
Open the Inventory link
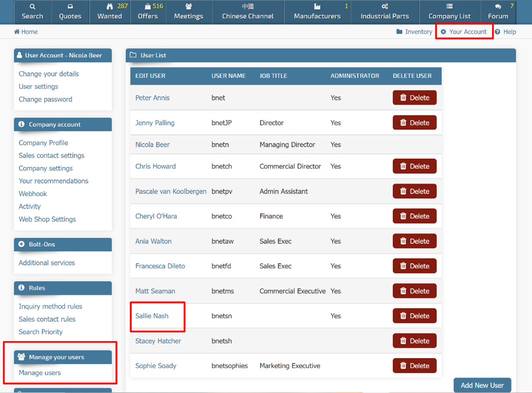[414, 31]
